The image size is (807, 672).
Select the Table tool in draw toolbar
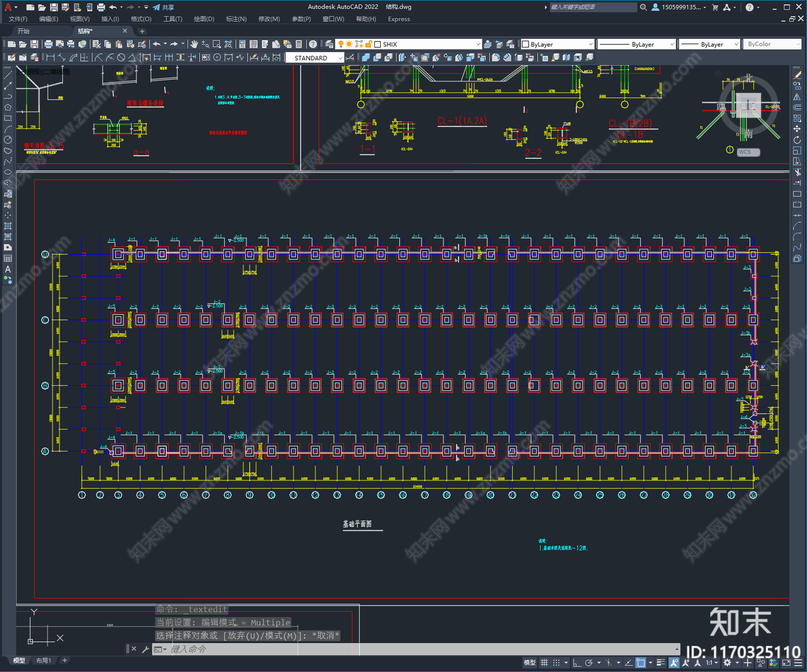pyautogui.click(x=8, y=258)
